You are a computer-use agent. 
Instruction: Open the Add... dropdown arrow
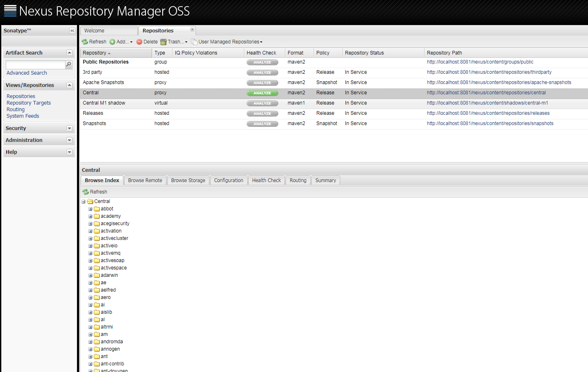(x=131, y=42)
